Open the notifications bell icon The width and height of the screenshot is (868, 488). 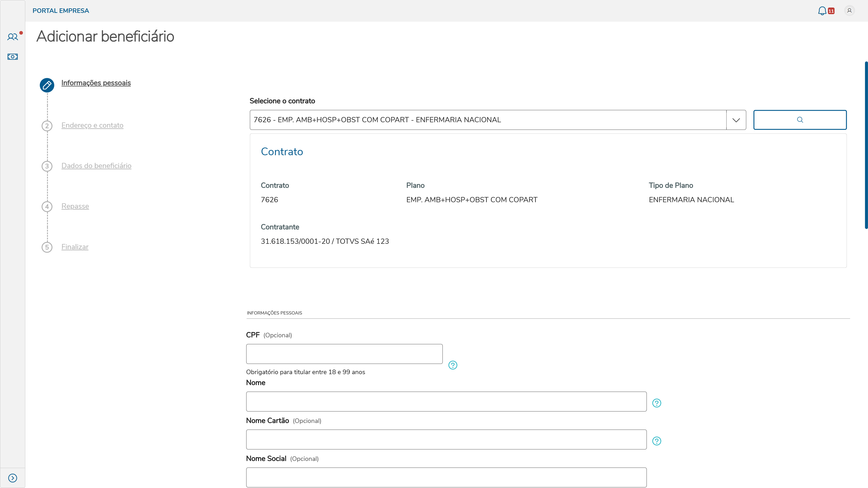[x=822, y=11]
